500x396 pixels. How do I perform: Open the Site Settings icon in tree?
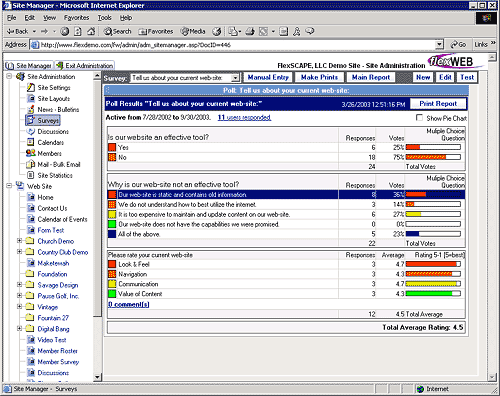31,88
